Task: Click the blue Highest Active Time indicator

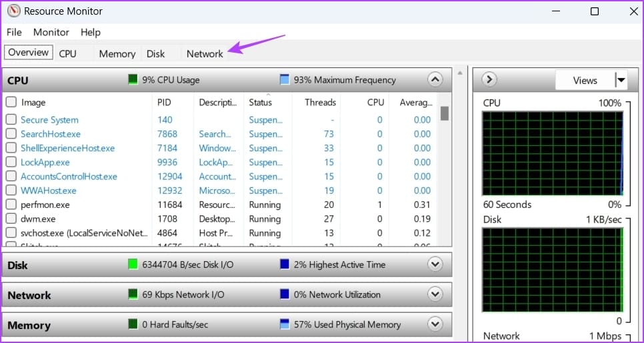Action: click(284, 264)
